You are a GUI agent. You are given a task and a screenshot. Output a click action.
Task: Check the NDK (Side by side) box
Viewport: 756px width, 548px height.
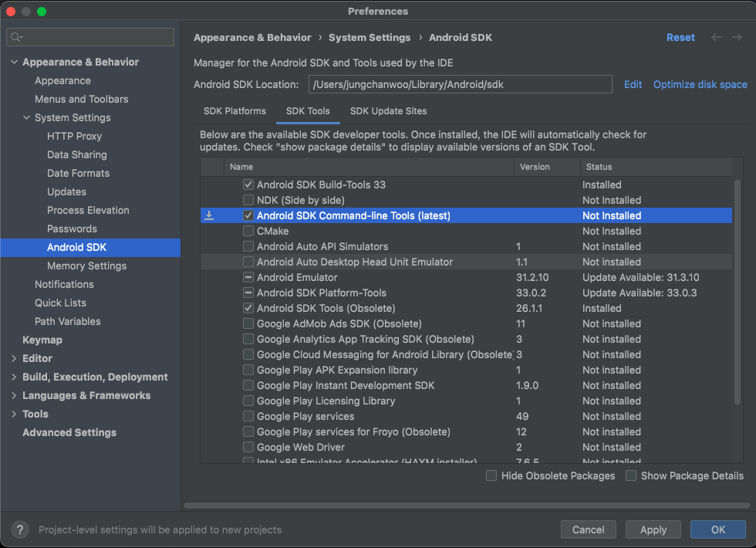(x=248, y=200)
